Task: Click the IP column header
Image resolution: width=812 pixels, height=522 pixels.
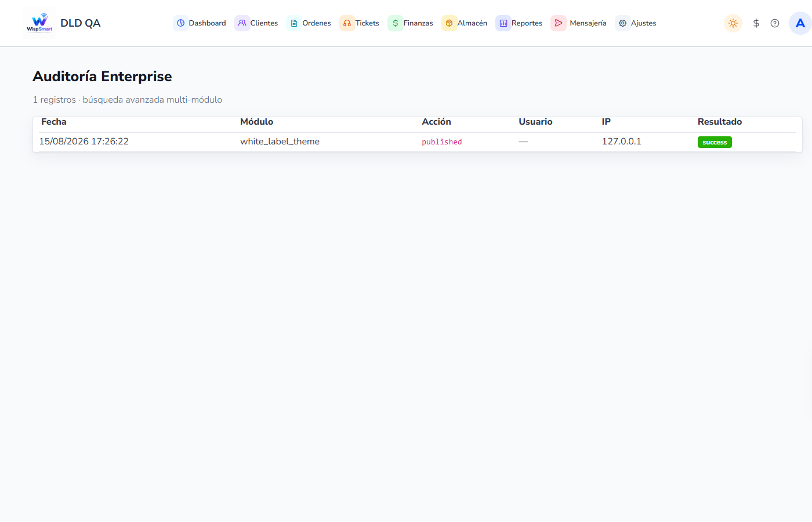Action: [x=606, y=122]
